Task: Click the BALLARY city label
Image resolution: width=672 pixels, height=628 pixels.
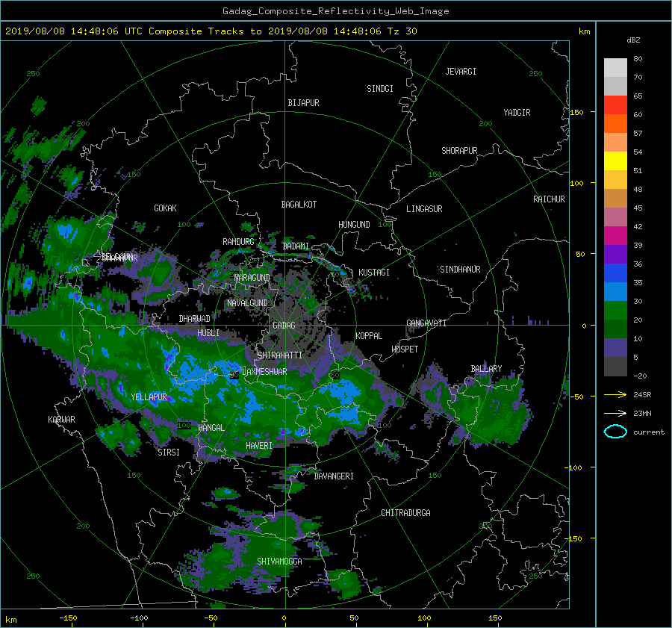Action: point(486,369)
